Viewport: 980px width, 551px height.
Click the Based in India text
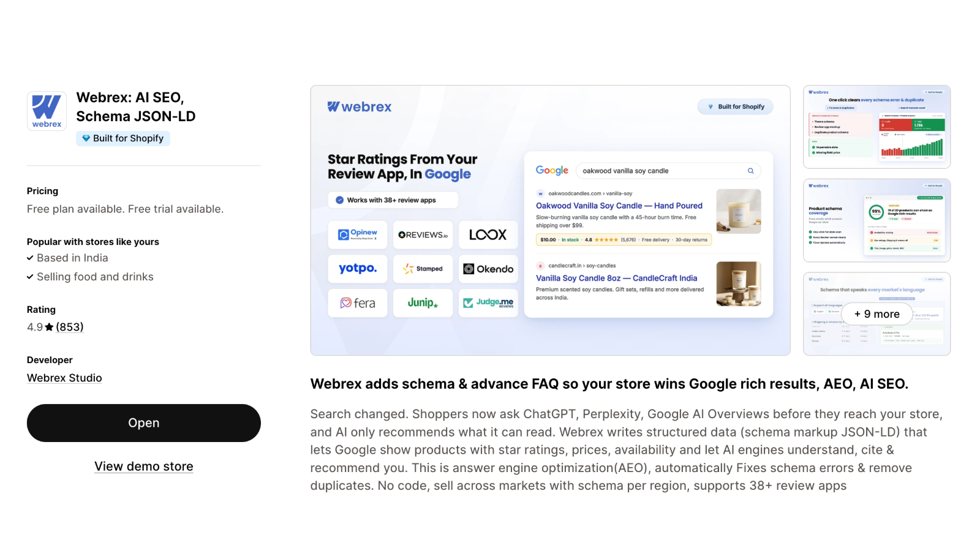[72, 258]
